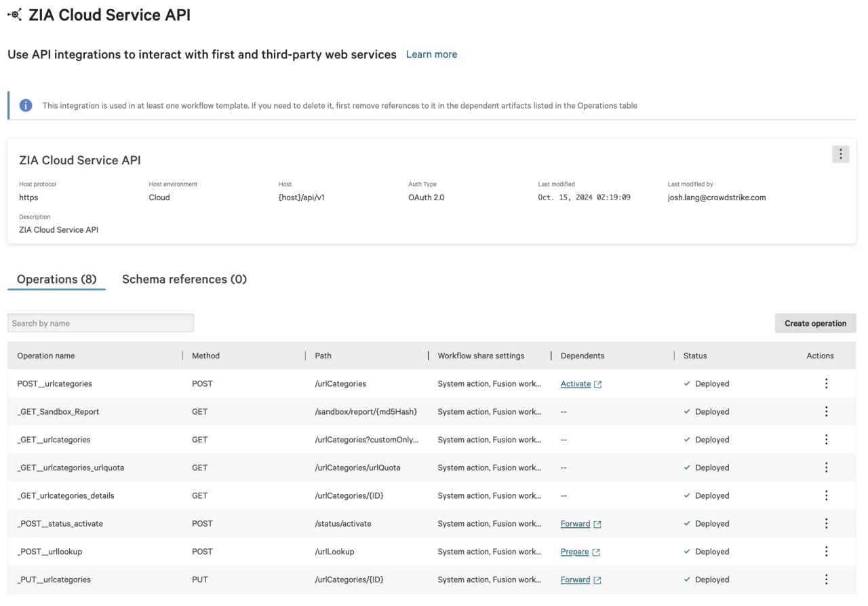Select the _GET__urlcategories_urlquota operation name
Image resolution: width=868 pixels, height=606 pixels.
pyautogui.click(x=71, y=468)
